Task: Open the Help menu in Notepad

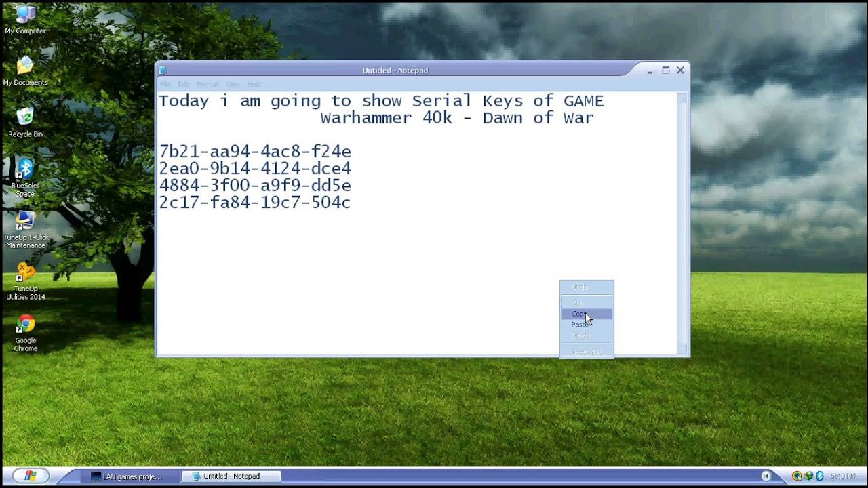Action: 254,84
